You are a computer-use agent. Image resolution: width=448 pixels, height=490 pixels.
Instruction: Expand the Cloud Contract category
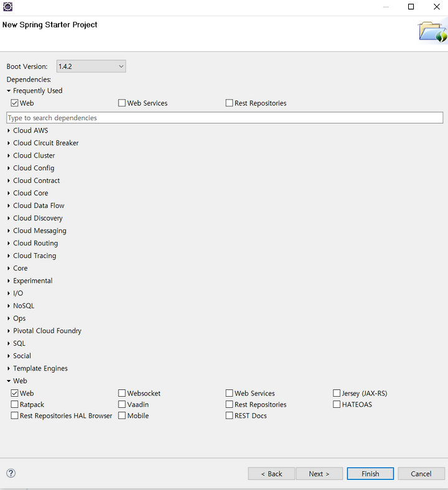click(x=9, y=180)
